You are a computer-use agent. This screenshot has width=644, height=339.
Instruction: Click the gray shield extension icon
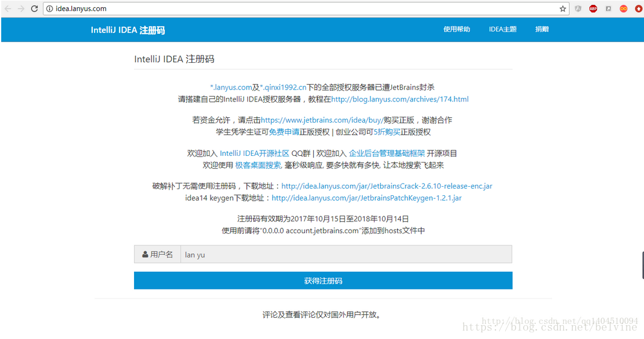[578, 8]
